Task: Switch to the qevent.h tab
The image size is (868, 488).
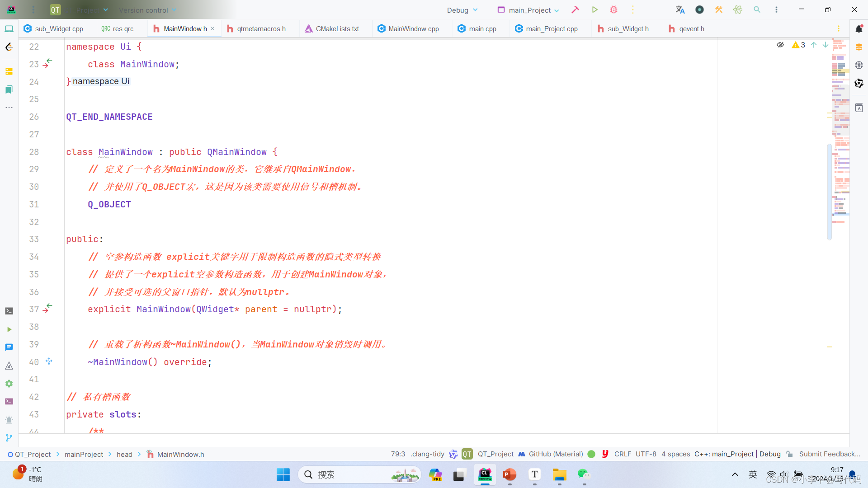Action: pos(686,28)
